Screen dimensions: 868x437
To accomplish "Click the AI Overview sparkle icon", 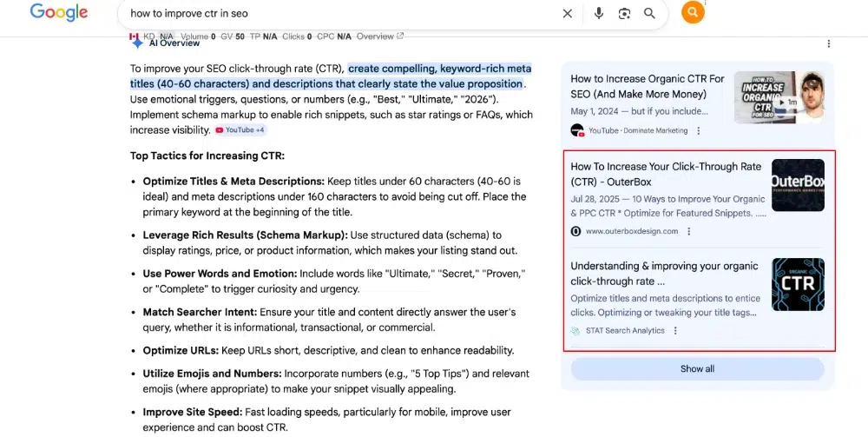I will (137, 43).
